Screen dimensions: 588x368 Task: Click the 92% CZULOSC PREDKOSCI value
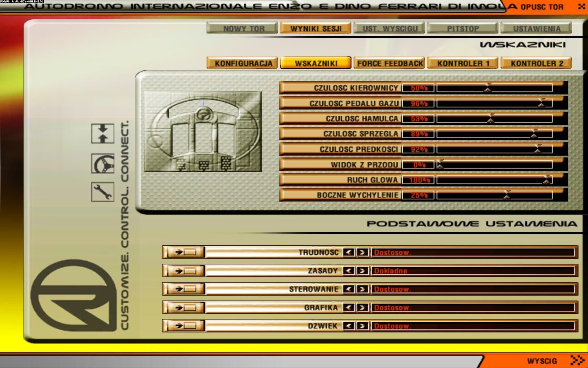coord(419,149)
